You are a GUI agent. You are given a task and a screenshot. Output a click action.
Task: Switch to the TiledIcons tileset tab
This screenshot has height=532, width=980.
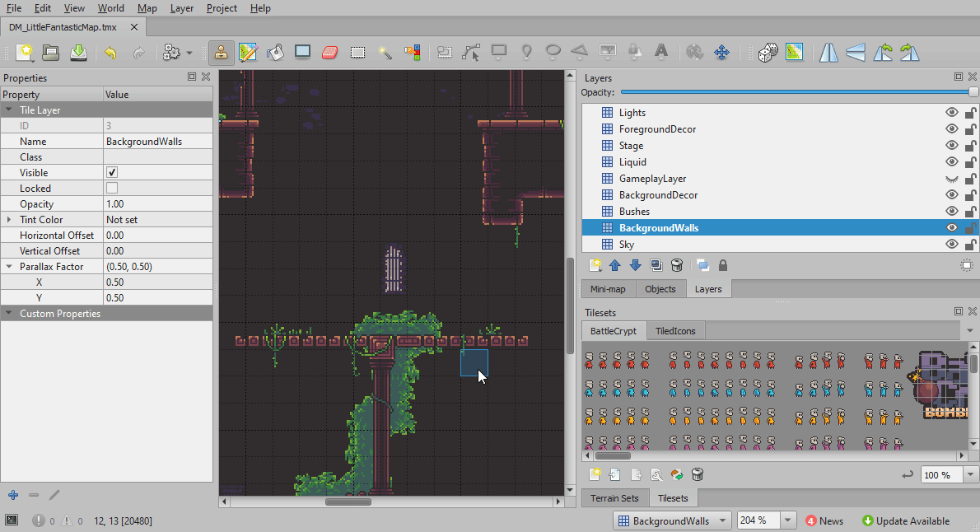(x=674, y=331)
